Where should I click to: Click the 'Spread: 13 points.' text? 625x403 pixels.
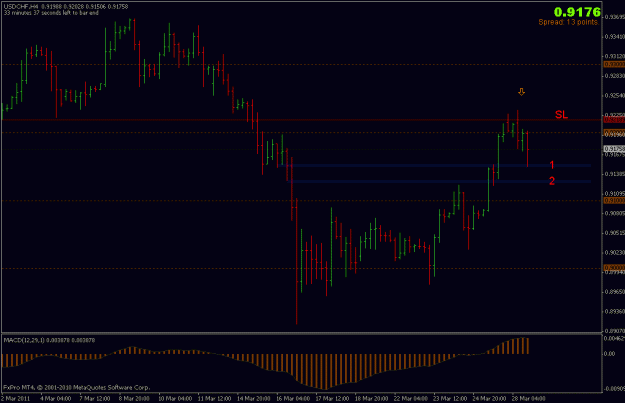coord(569,22)
